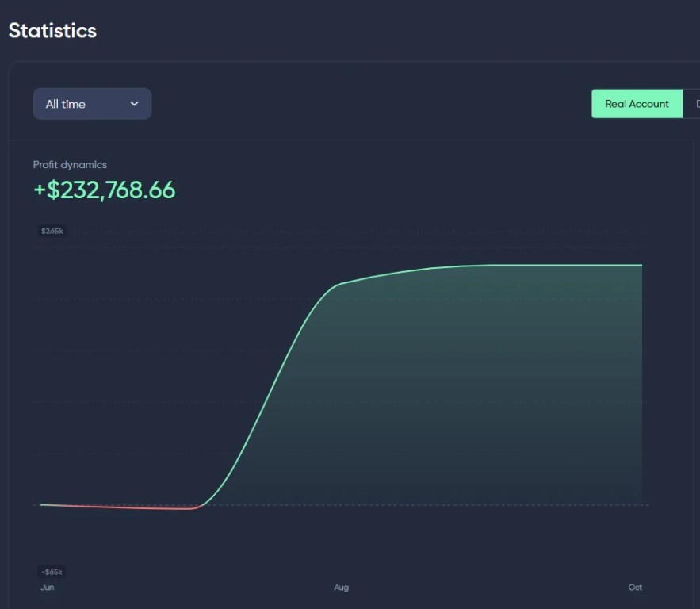
Task: Click the Profit dynamics label
Action: (x=70, y=165)
